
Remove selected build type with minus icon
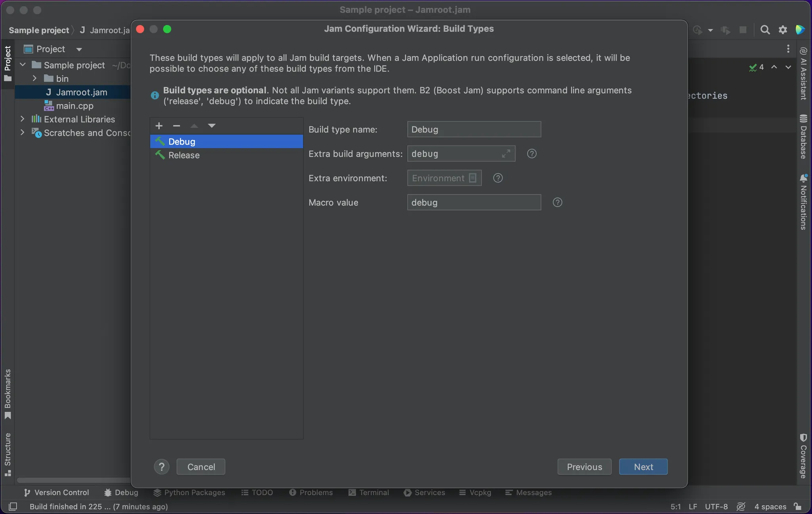[x=176, y=126]
